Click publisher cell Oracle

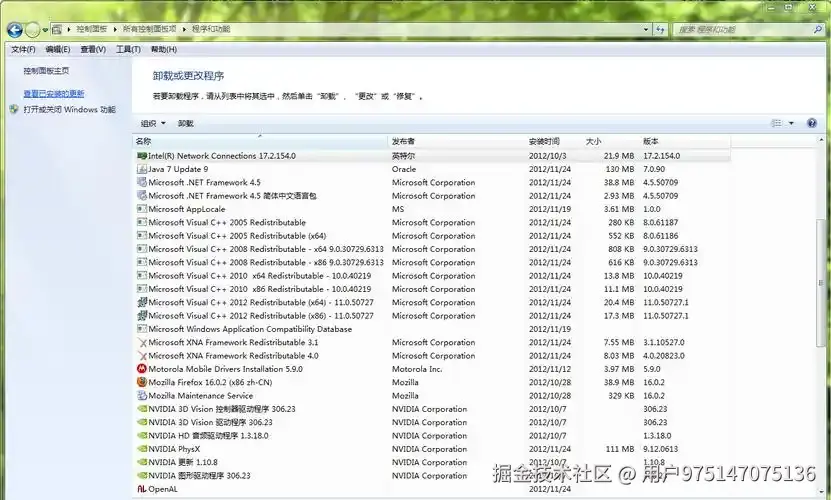click(404, 169)
